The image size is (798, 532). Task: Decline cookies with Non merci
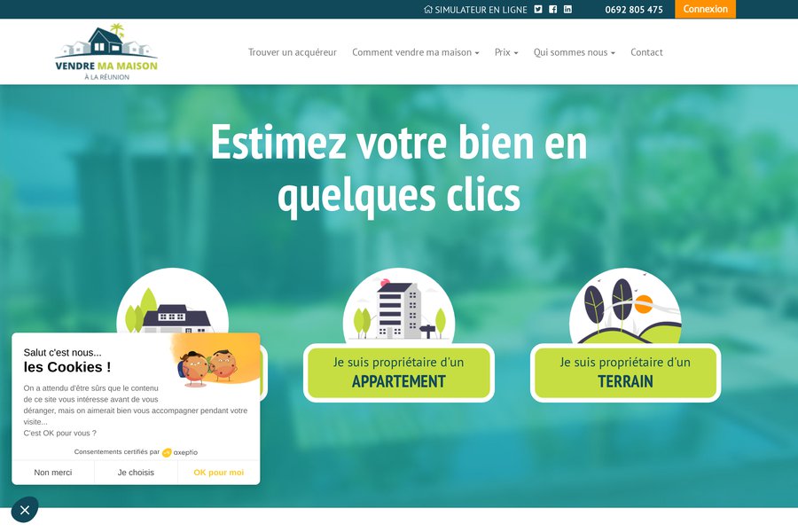coord(53,473)
